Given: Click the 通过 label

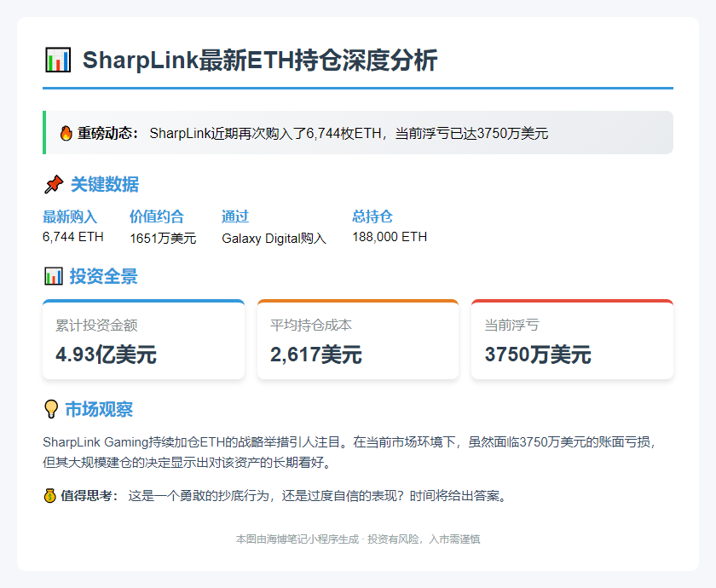Looking at the screenshot, I should [235, 216].
